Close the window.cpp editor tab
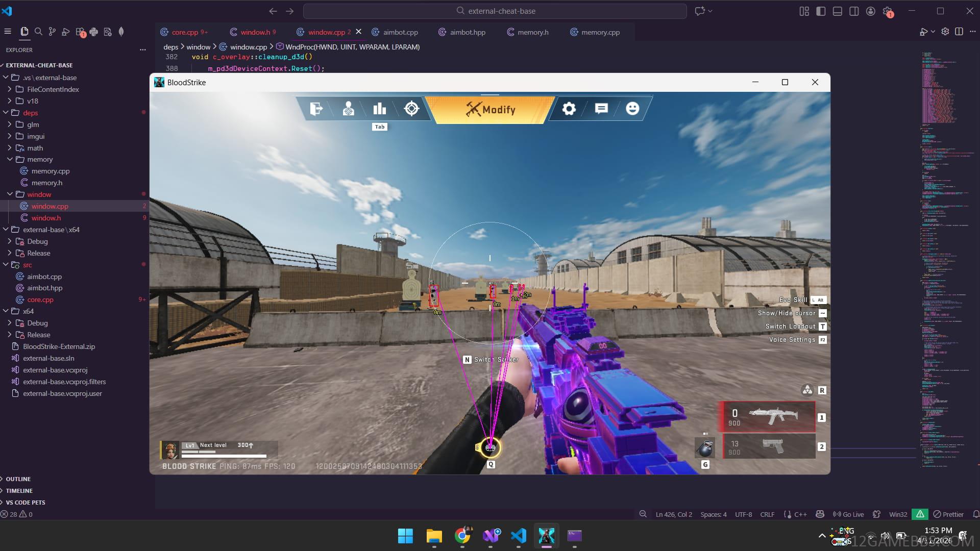980x551 pixels. 359,32
